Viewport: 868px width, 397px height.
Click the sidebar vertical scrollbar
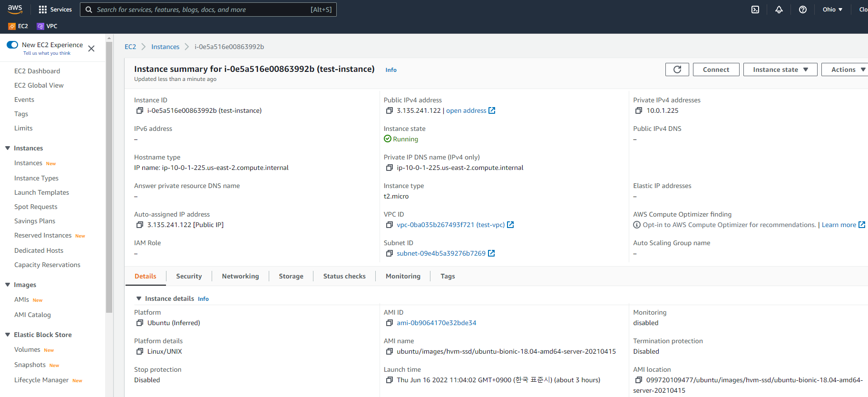[109, 176]
